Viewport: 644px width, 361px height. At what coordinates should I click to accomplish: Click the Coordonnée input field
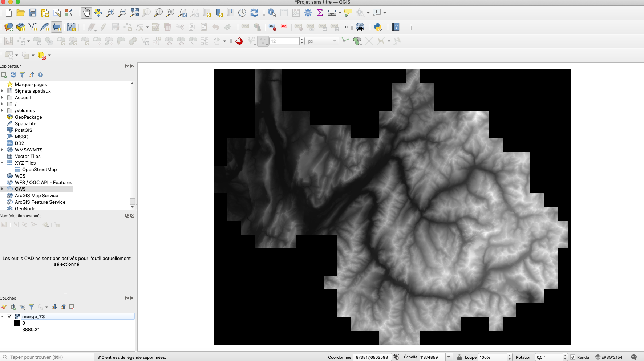click(372, 357)
